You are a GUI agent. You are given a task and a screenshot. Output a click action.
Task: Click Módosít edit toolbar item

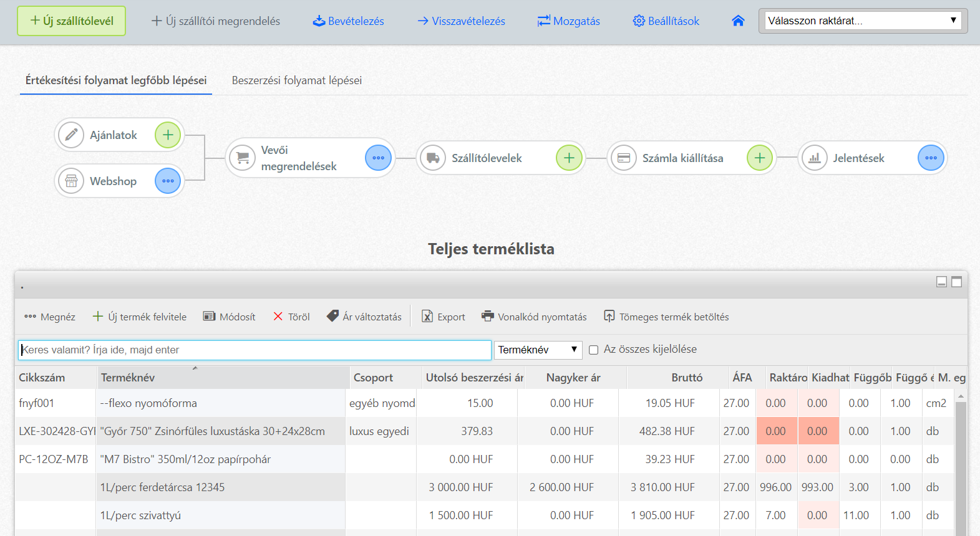click(x=230, y=317)
